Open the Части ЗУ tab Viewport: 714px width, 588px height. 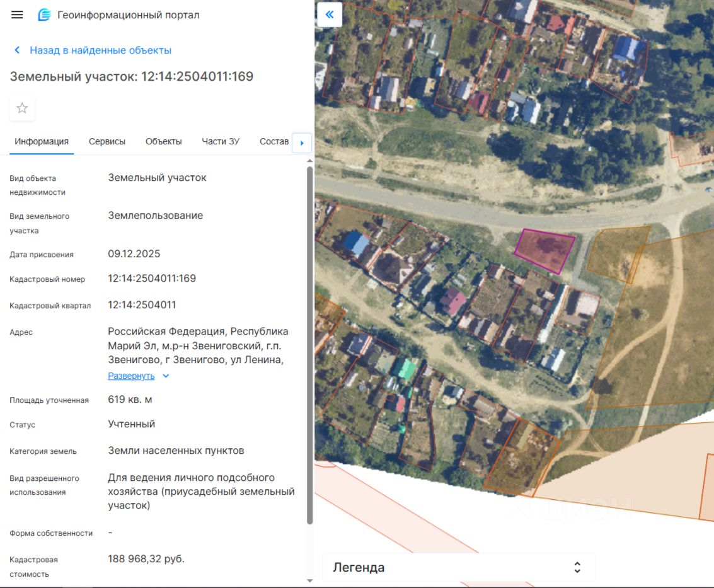(221, 142)
